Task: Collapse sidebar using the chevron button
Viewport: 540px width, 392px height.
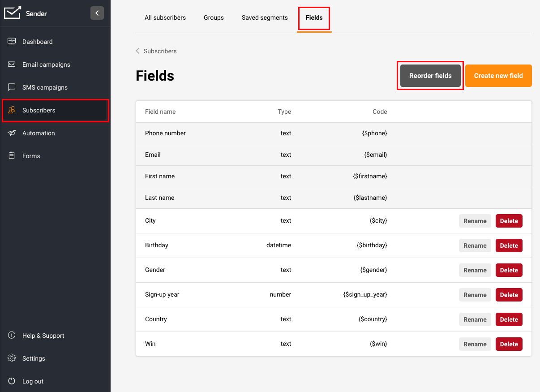Action: [97, 13]
